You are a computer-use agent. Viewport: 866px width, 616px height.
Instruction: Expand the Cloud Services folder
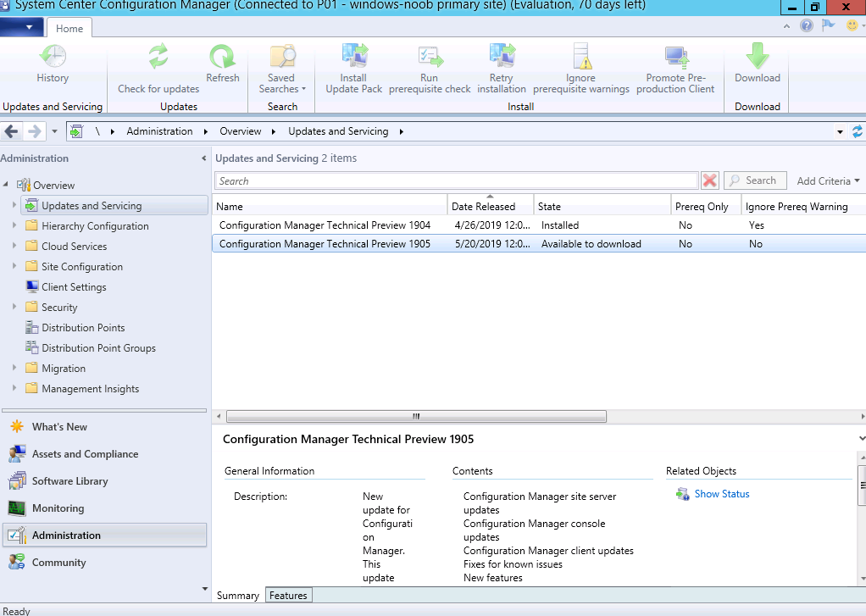click(14, 246)
